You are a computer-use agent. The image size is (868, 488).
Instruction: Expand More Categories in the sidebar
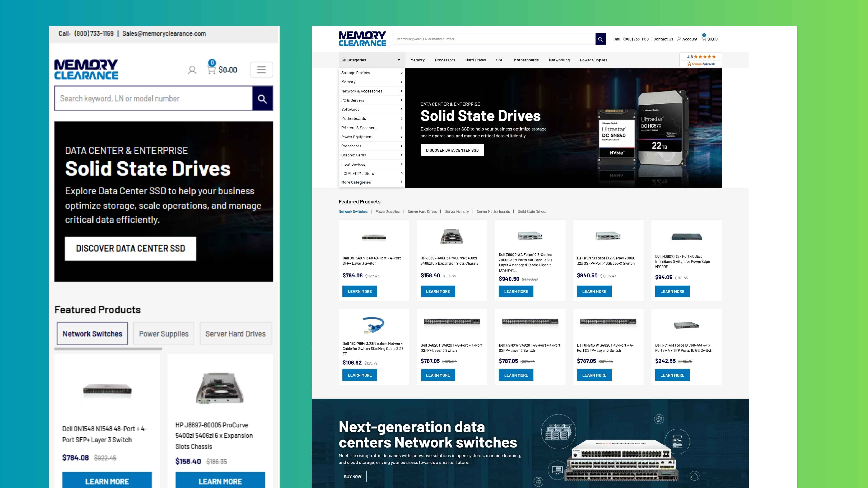pos(372,182)
